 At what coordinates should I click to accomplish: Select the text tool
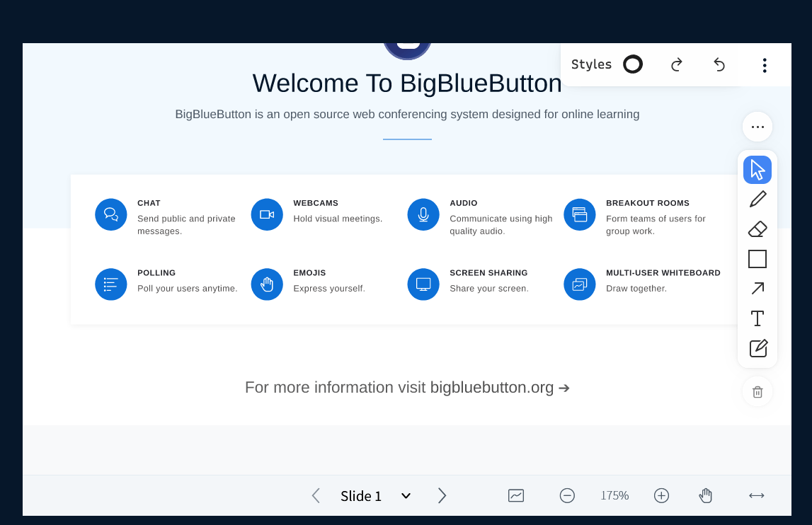point(757,318)
